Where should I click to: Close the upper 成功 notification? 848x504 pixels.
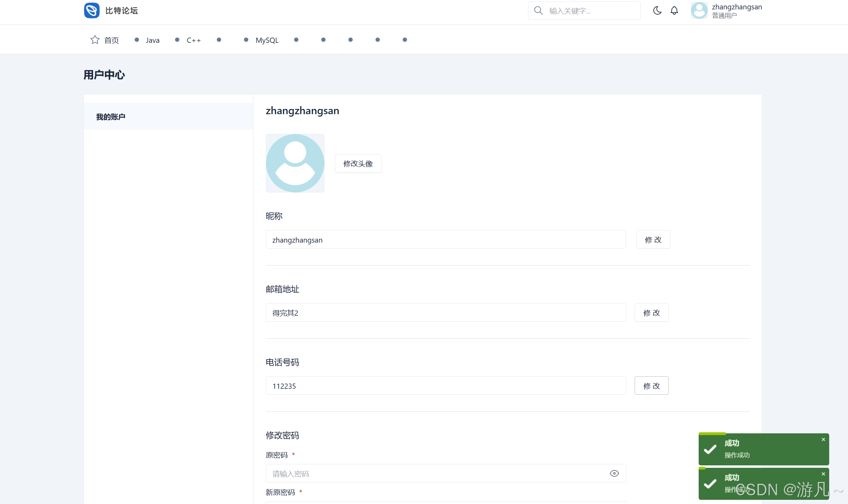pos(823,440)
